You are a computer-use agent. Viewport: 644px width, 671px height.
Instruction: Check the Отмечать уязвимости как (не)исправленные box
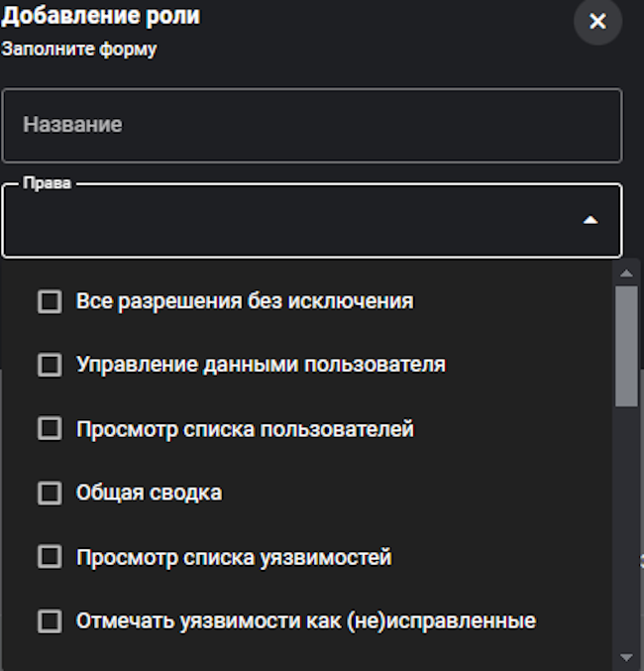pyautogui.click(x=50, y=621)
